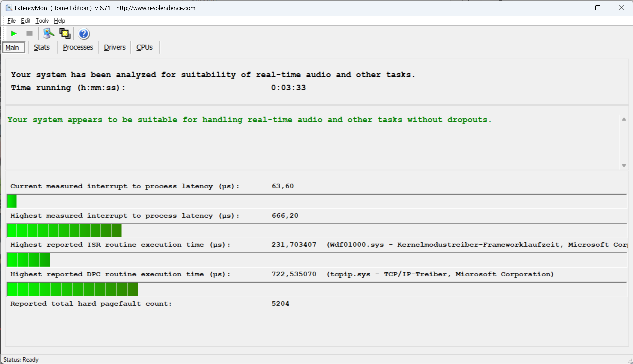
Task: Click the ISR value 231,703407
Action: pyautogui.click(x=294, y=245)
